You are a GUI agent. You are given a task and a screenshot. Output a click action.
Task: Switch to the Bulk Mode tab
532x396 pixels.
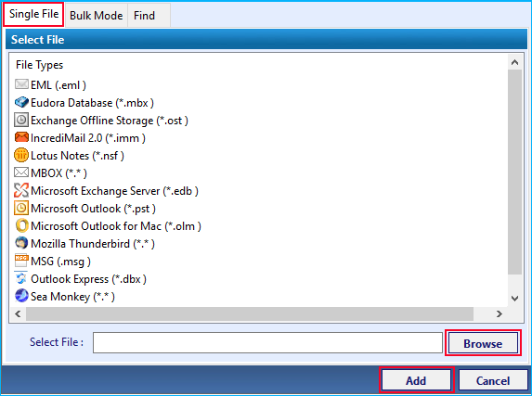pyautogui.click(x=96, y=16)
